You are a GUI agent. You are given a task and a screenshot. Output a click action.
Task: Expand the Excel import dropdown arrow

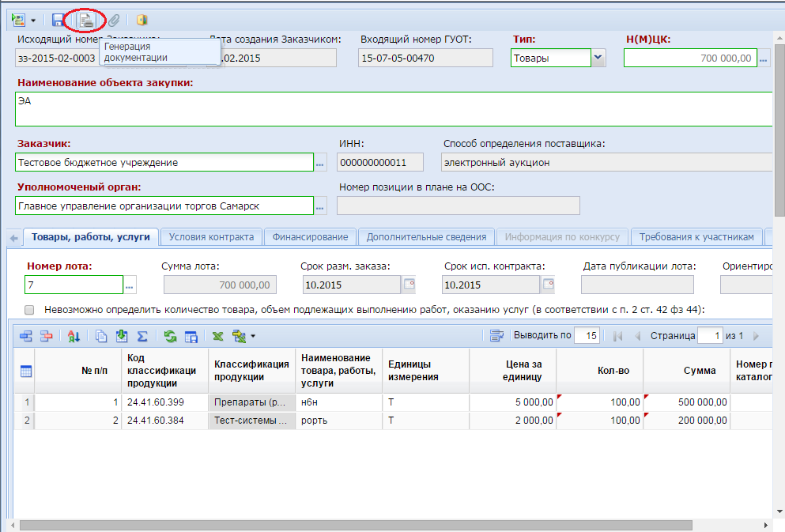click(253, 336)
